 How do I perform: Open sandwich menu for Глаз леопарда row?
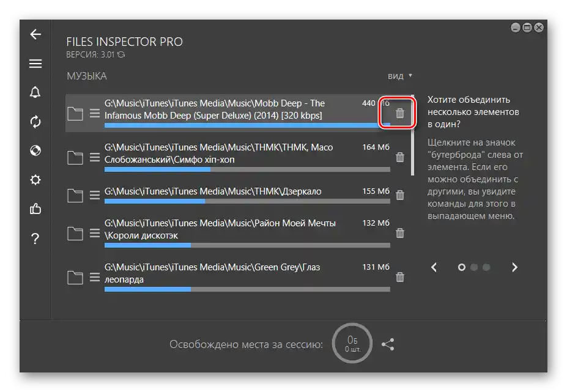click(x=95, y=278)
